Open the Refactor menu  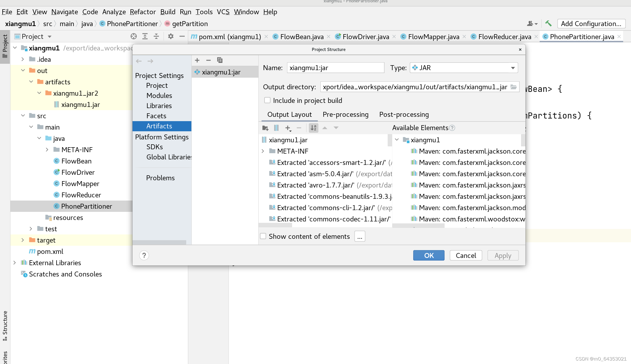click(x=143, y=12)
